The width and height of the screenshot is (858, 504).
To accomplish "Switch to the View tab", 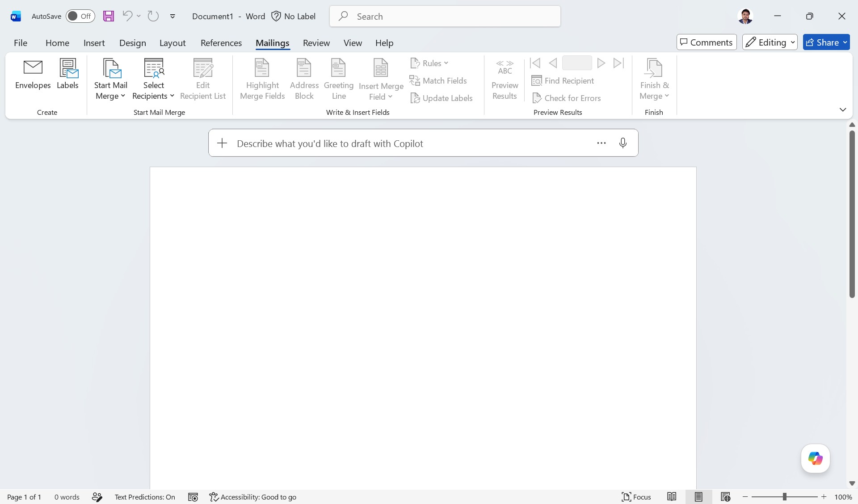I will [x=353, y=42].
